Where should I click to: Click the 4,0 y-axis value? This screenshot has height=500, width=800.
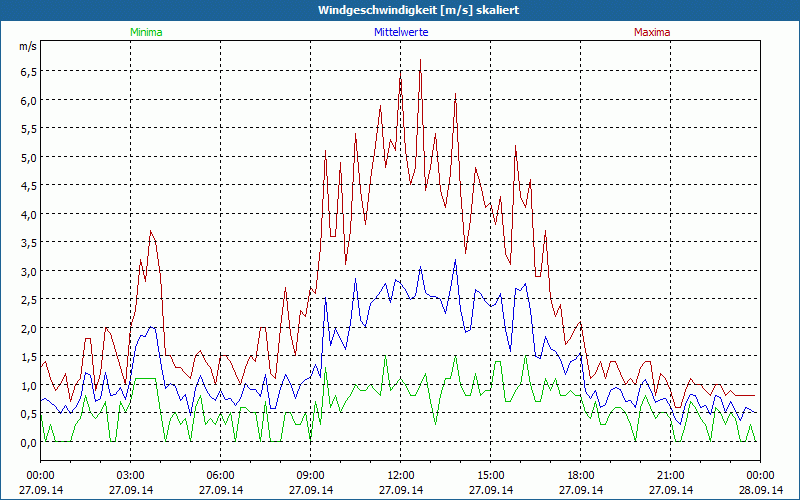point(29,215)
